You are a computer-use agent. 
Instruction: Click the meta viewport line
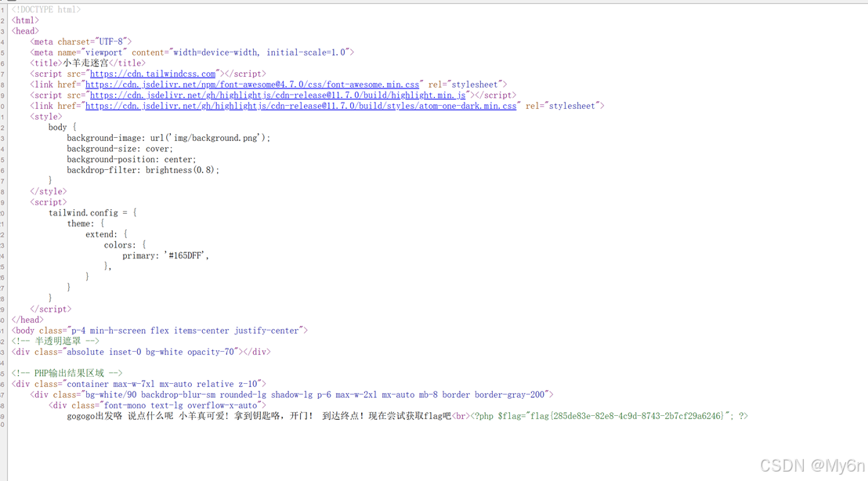(x=192, y=52)
